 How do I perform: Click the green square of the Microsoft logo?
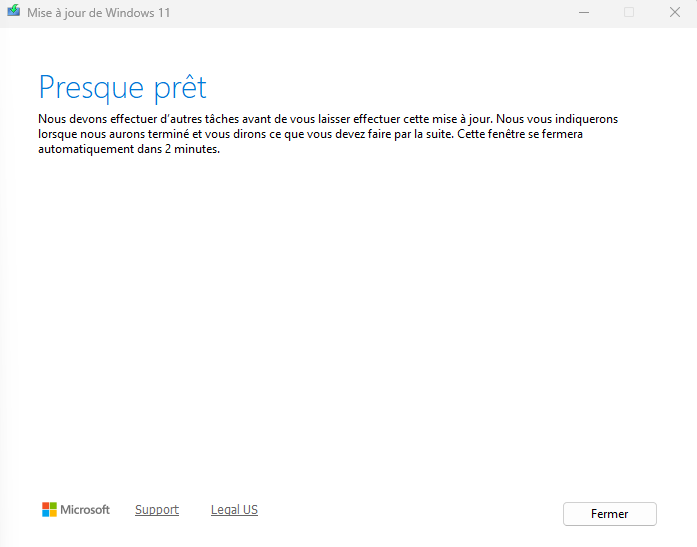point(53,506)
